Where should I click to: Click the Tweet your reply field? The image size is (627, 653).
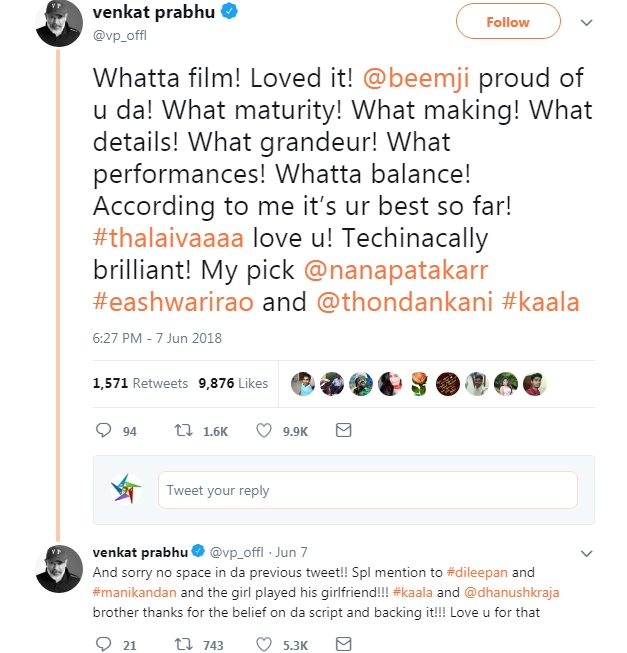(367, 490)
